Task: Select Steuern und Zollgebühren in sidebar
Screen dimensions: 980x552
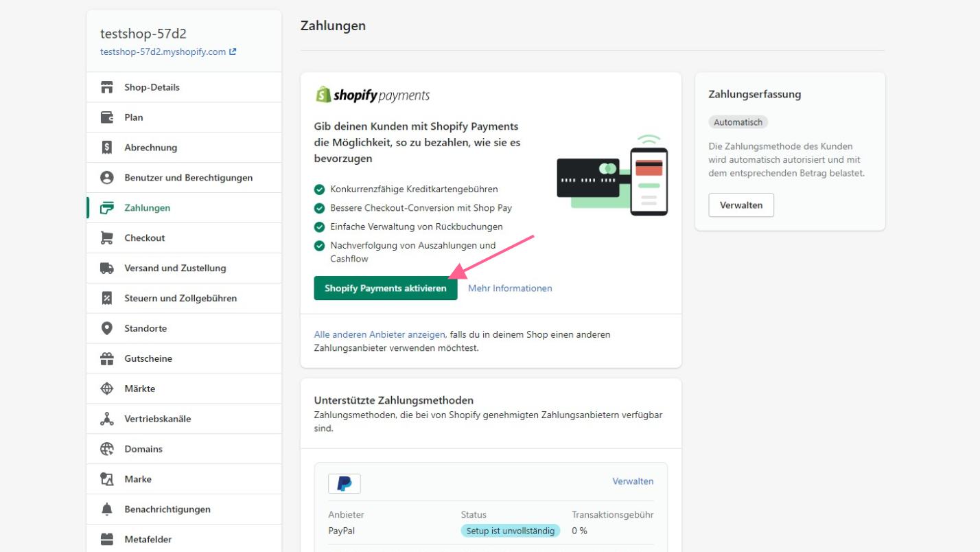Action: (x=184, y=299)
